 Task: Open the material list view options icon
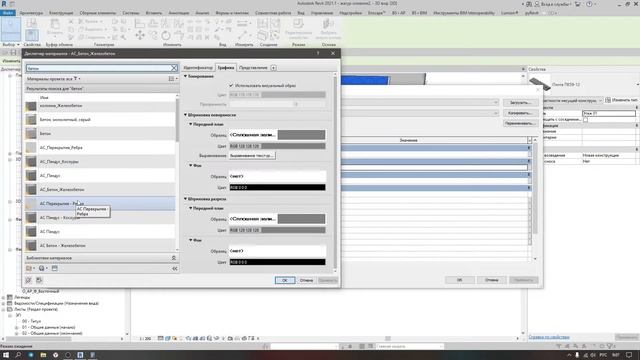point(173,79)
